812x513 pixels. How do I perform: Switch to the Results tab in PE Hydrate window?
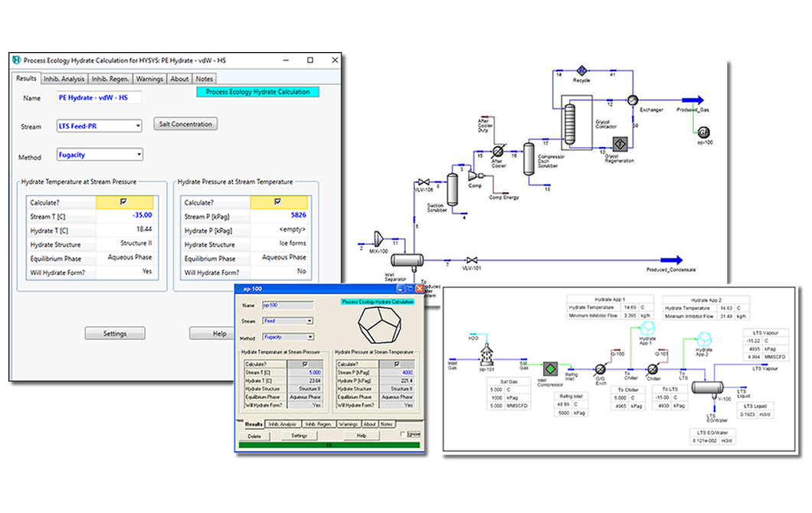[26, 78]
